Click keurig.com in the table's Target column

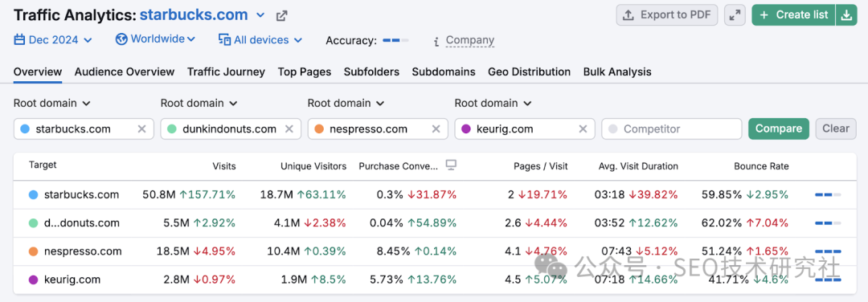(x=72, y=280)
